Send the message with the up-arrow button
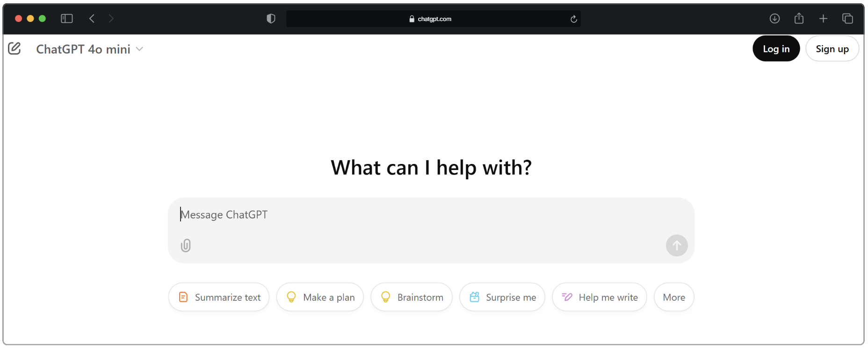 point(677,245)
